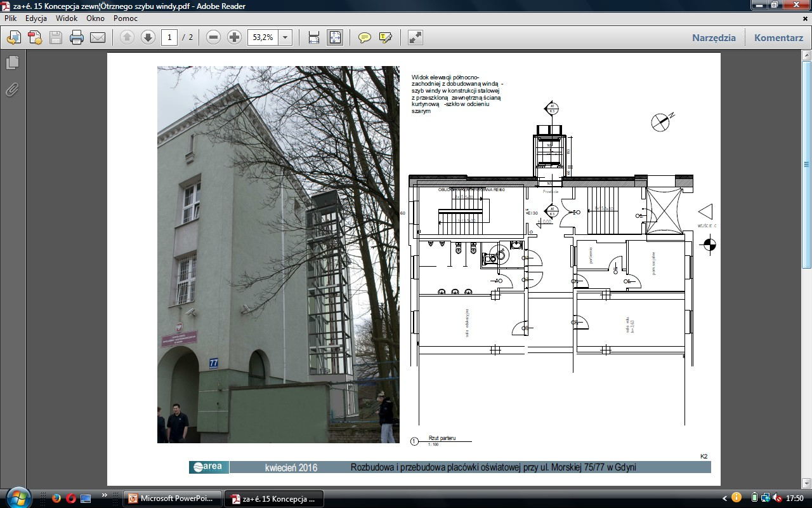
Task: Send the file by email envelope icon
Action: pos(98,37)
